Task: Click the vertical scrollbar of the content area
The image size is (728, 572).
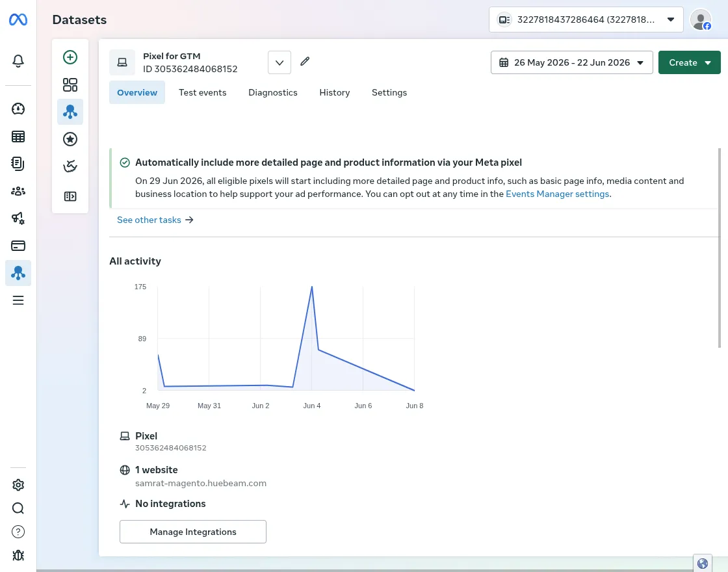Action: pyautogui.click(x=719, y=248)
